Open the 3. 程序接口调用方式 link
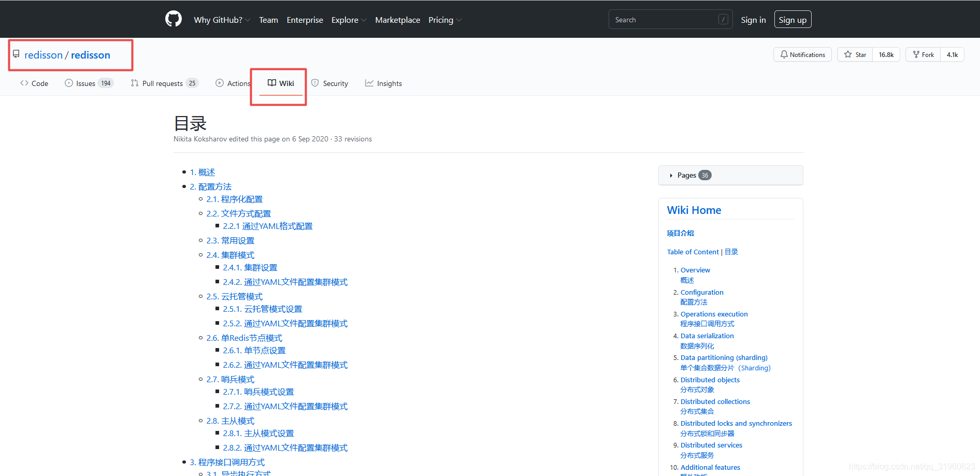 pos(227,462)
